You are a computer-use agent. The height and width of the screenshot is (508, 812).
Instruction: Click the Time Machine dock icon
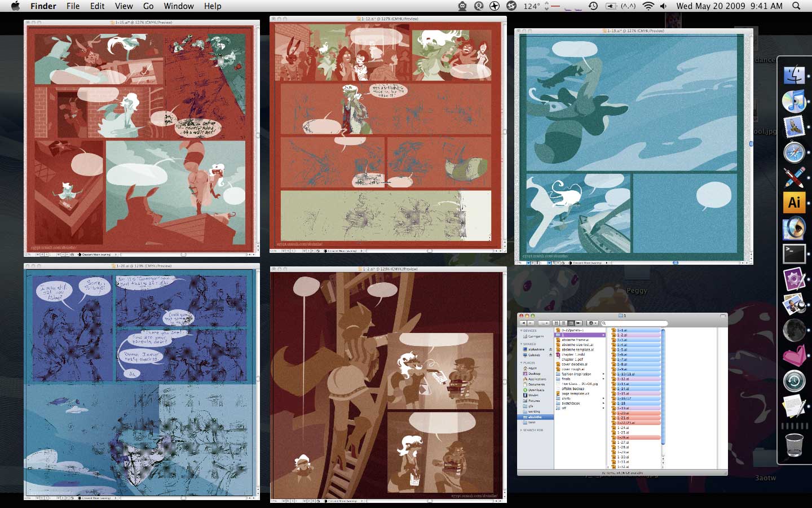click(794, 382)
